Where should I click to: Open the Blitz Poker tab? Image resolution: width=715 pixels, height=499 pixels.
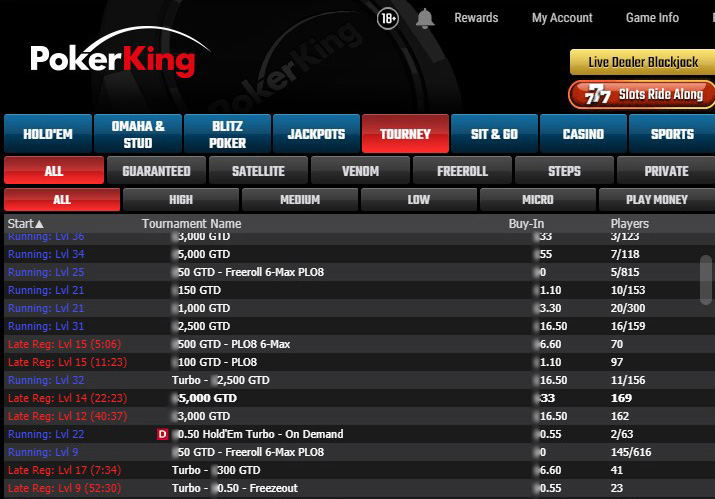point(227,134)
